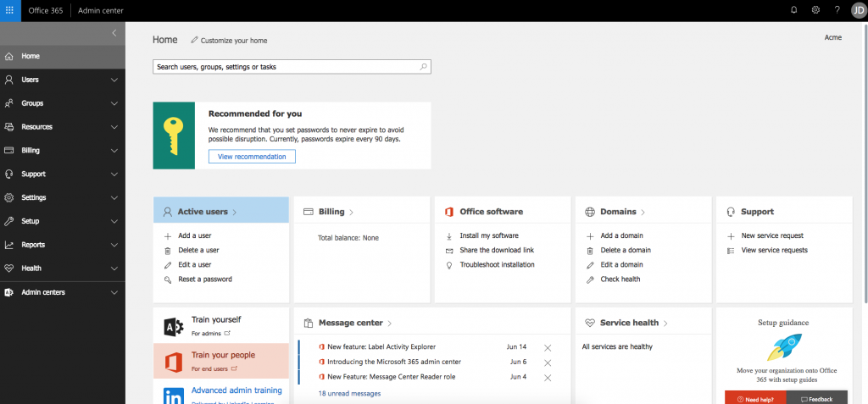868x404 pixels.
Task: Click the Share the download link envelope icon
Action: coord(449,250)
